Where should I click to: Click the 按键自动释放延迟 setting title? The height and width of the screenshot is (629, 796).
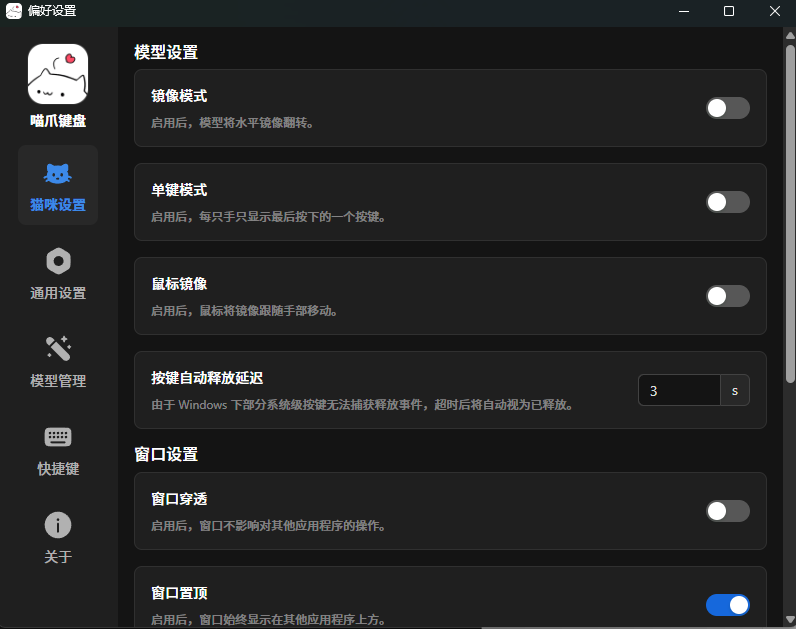tap(207, 378)
